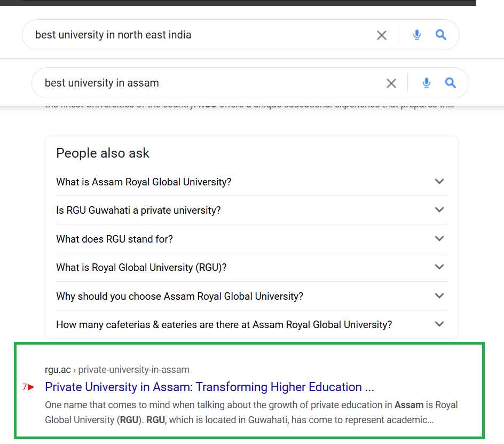Start voice search in the assam search bar
This screenshot has width=504, height=444.
pos(427,83)
